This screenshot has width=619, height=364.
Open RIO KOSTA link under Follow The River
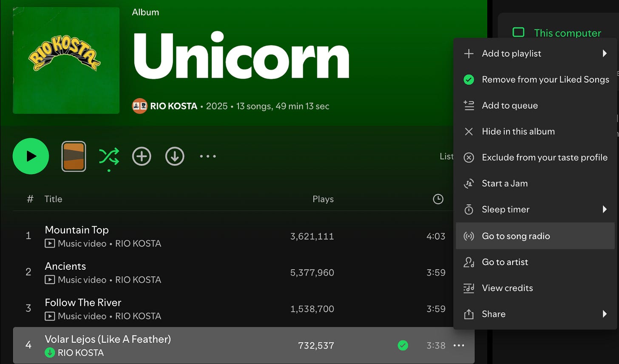(138, 316)
